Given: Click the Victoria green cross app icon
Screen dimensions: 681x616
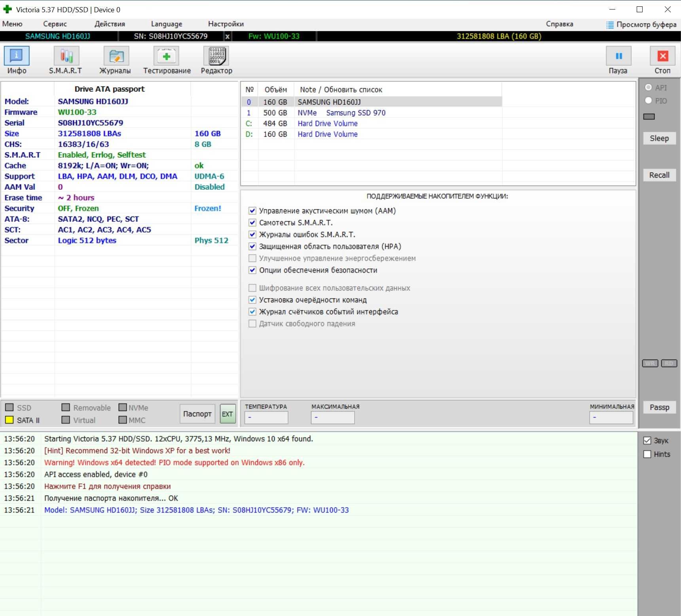Looking at the screenshot, I should (8, 9).
